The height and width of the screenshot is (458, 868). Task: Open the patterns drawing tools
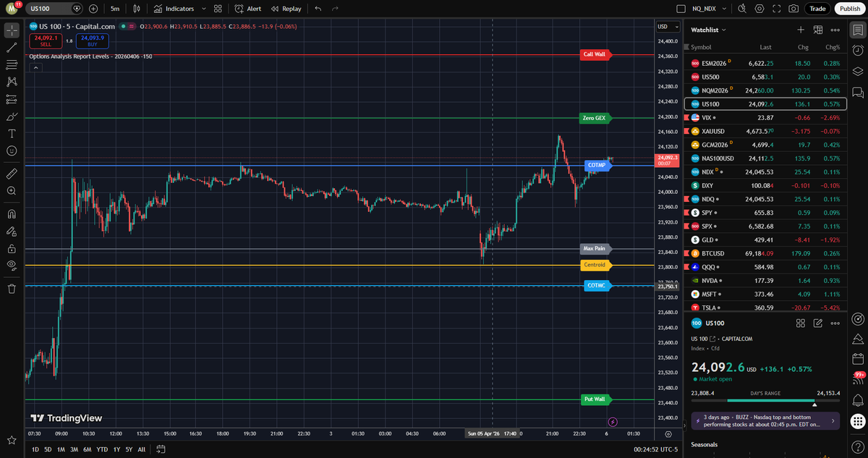[x=12, y=82]
